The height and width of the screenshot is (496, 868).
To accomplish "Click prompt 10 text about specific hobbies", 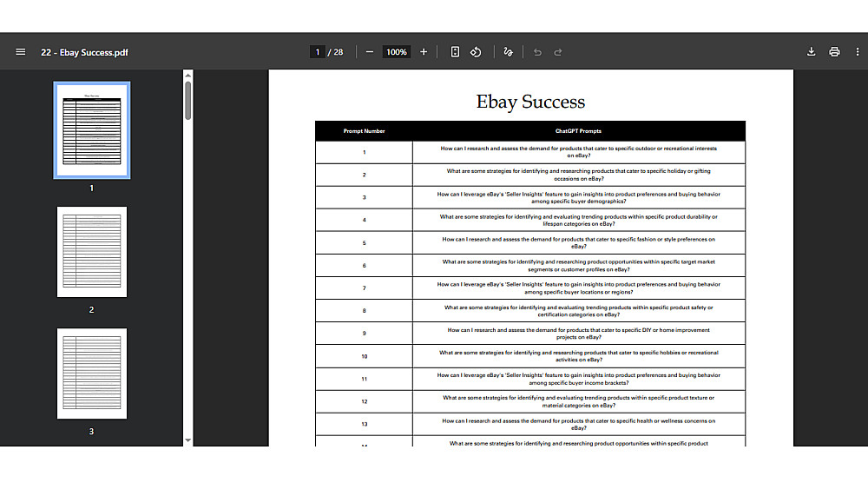I will (x=578, y=356).
